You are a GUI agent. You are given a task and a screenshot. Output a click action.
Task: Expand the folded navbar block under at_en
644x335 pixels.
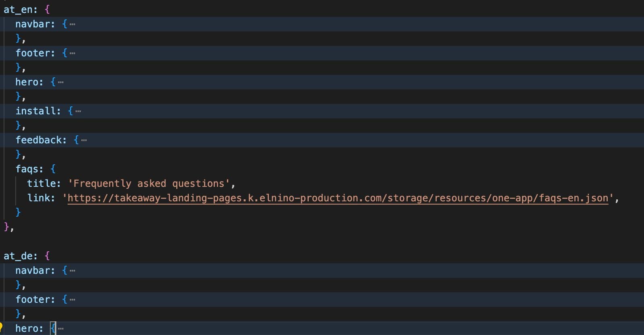tap(72, 24)
